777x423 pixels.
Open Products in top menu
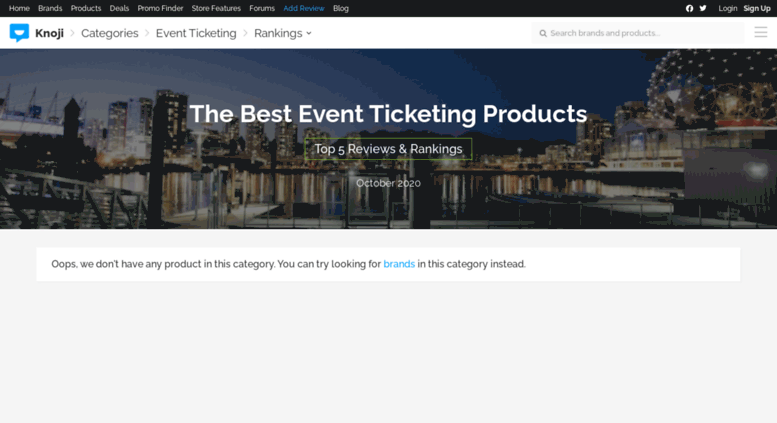point(86,8)
